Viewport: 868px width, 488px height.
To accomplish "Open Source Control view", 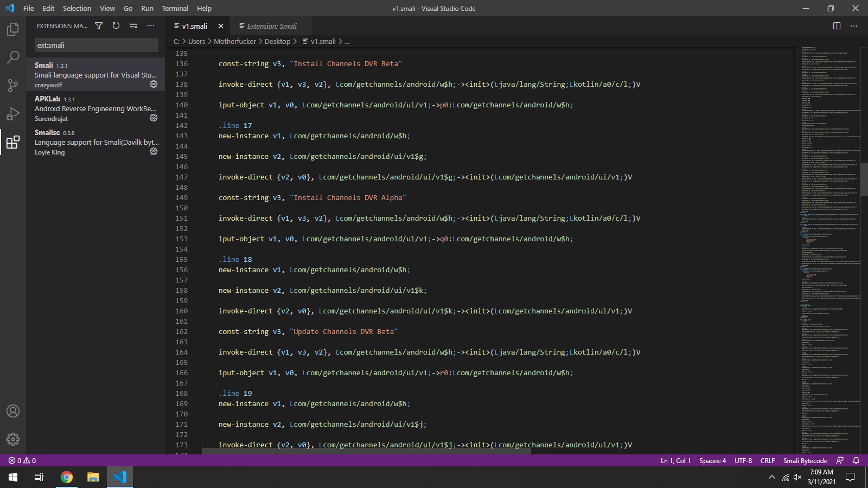I will coord(13,86).
